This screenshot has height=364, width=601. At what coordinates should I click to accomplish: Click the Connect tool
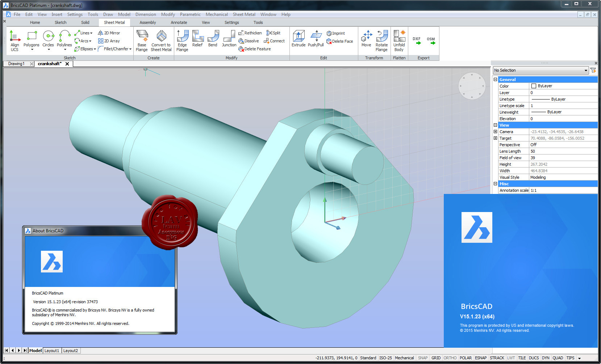[274, 41]
